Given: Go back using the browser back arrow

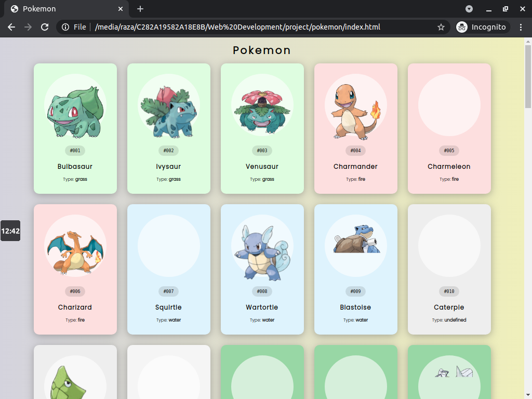Looking at the screenshot, I should click(x=11, y=27).
